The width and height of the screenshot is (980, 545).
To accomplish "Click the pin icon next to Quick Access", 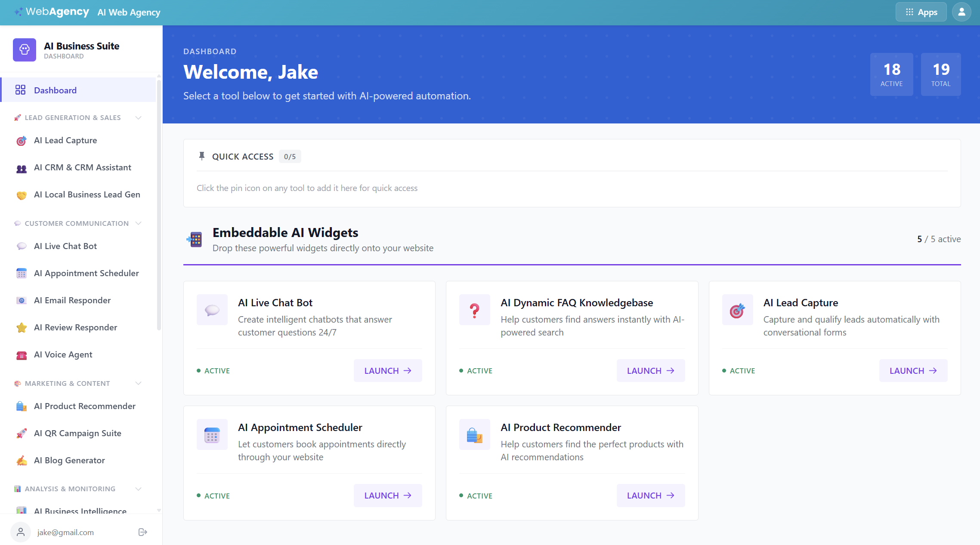I will [202, 156].
